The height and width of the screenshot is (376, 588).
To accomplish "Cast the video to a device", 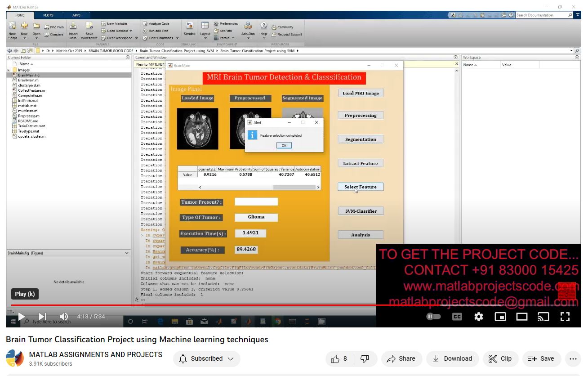I will 543,317.
